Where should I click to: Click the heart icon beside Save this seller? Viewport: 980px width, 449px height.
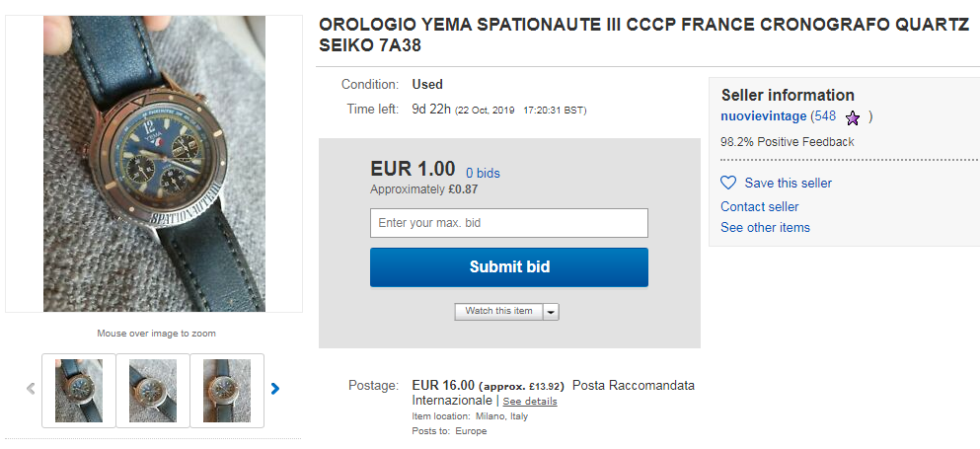pos(728,183)
